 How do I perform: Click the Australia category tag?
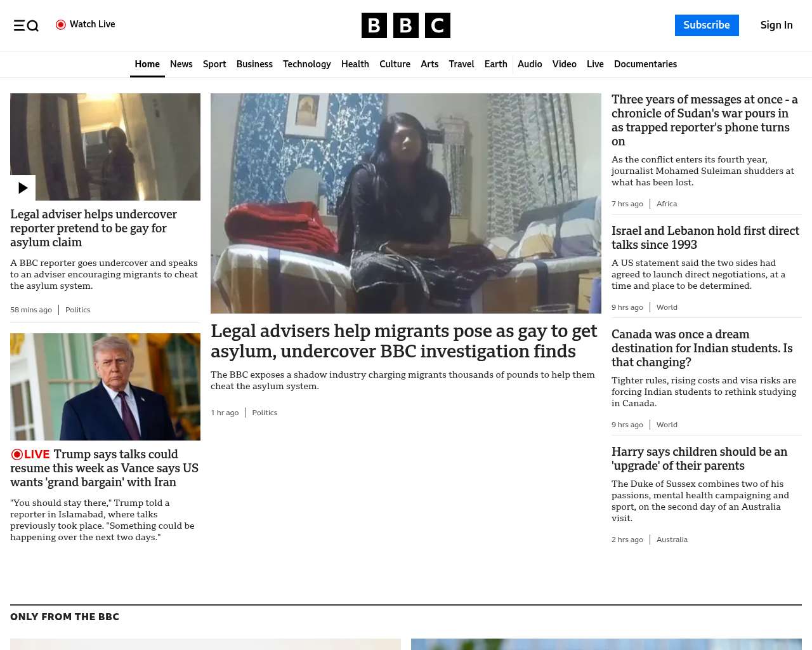[672, 540]
